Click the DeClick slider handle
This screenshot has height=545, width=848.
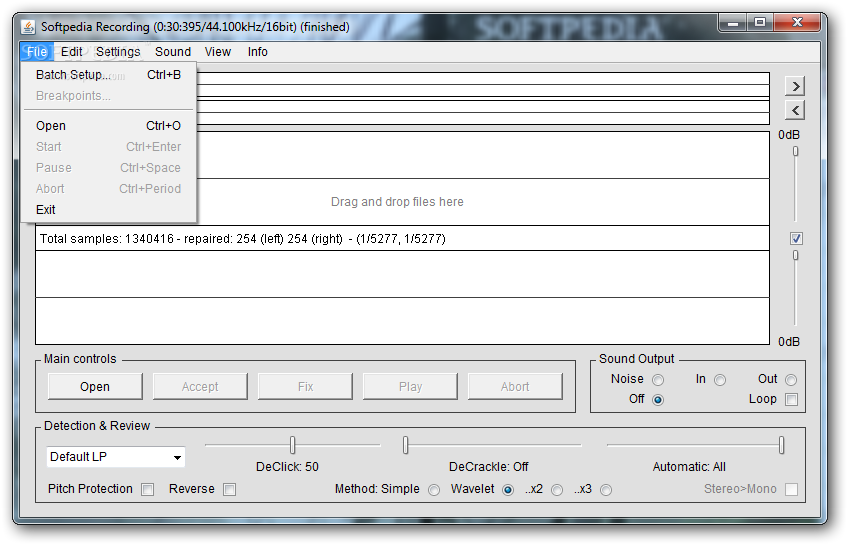click(x=293, y=445)
